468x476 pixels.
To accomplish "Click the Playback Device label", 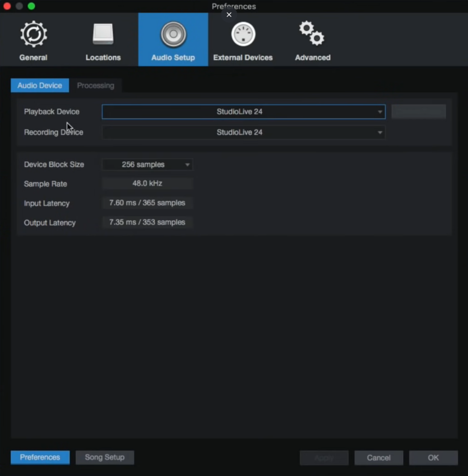I will pos(52,112).
